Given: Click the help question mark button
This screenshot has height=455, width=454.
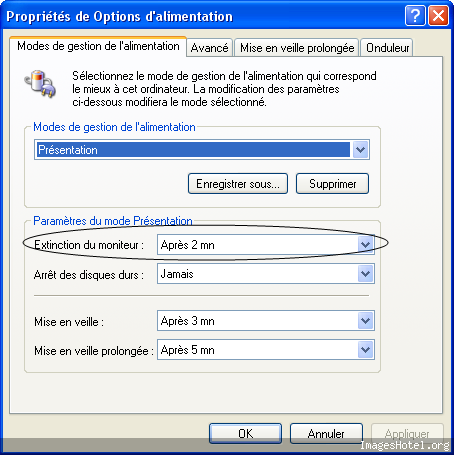Looking at the screenshot, I should coord(415,15).
